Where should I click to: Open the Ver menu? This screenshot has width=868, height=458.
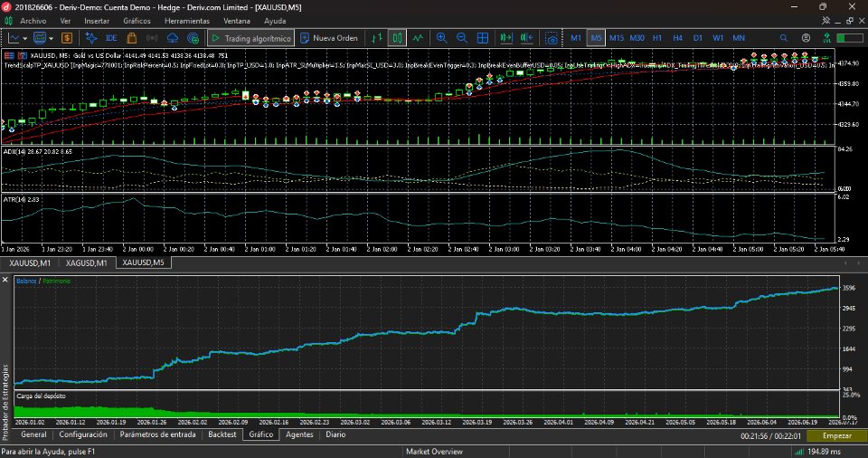click(x=65, y=21)
